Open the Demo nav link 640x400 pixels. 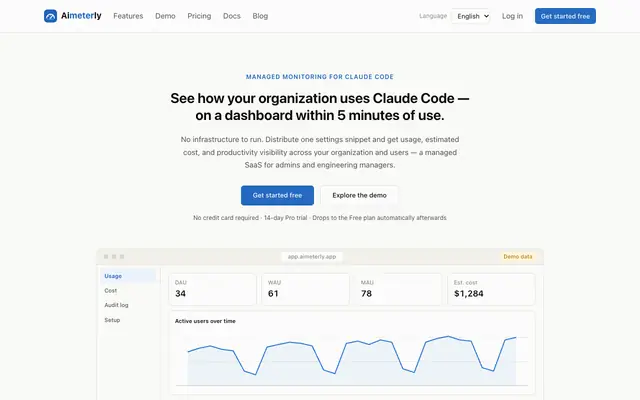(x=165, y=16)
